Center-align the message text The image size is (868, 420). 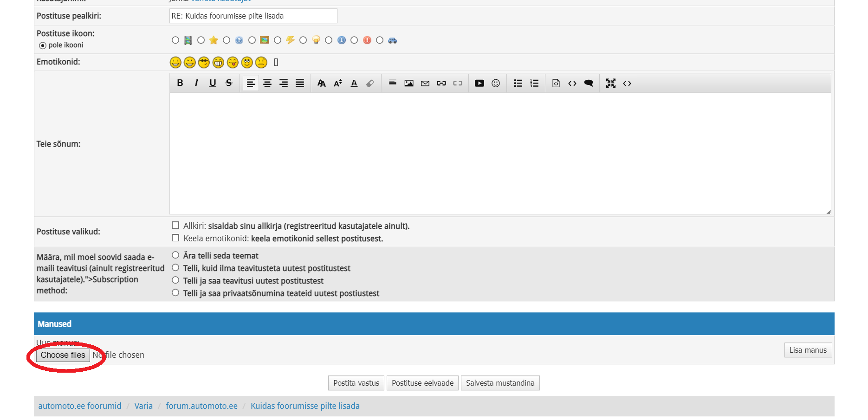[267, 83]
